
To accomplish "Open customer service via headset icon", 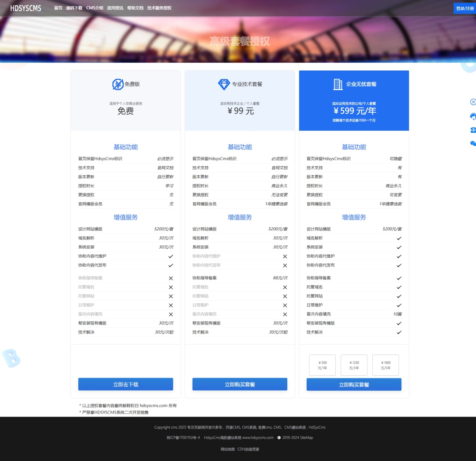I will pyautogui.click(x=473, y=116).
